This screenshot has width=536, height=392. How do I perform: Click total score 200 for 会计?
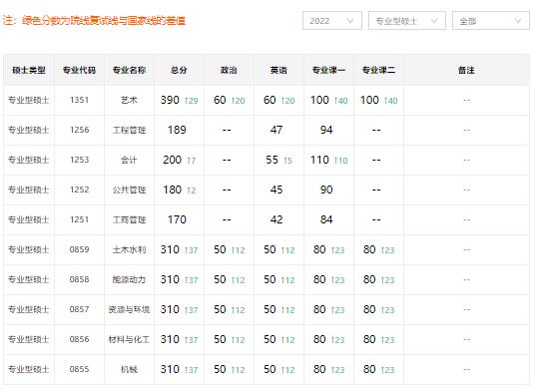[172, 160]
